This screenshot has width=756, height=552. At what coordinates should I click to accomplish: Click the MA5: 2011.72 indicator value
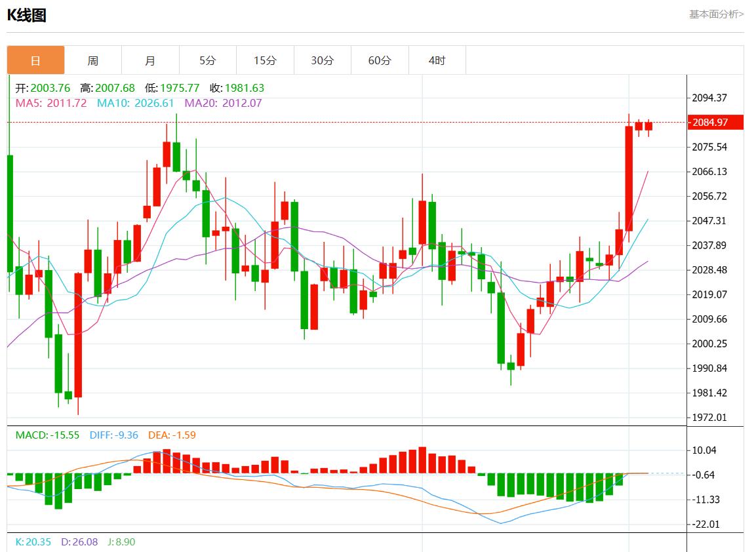pyautogui.click(x=51, y=103)
